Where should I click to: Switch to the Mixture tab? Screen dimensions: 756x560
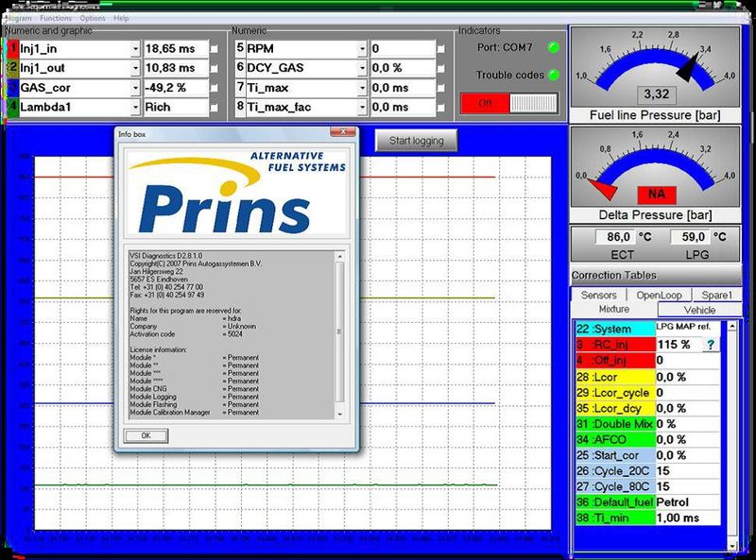click(x=613, y=309)
